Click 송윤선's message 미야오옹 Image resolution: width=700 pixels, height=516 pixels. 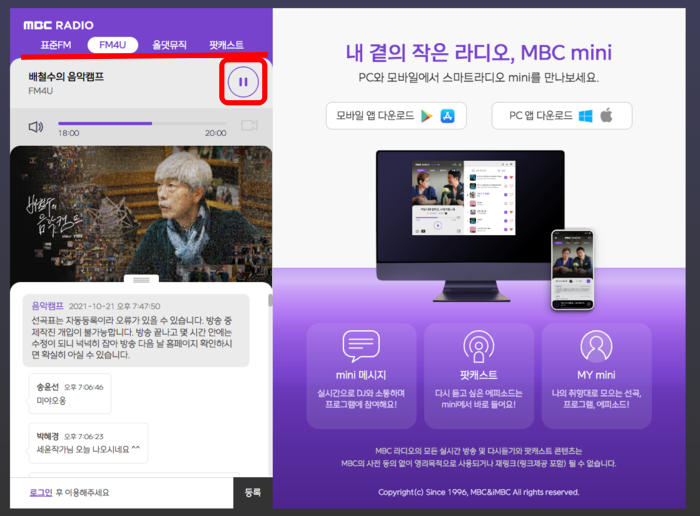pyautogui.click(x=51, y=401)
